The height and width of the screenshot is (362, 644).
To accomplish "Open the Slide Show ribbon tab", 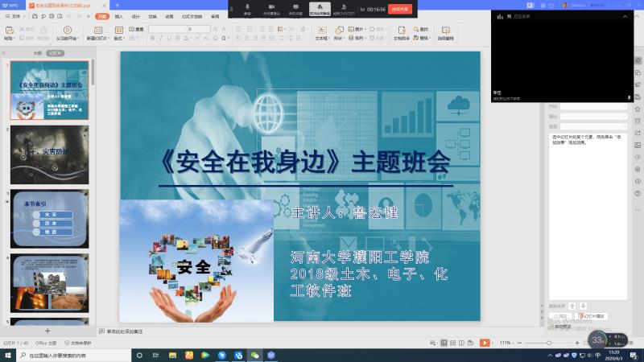I will 192,16.
